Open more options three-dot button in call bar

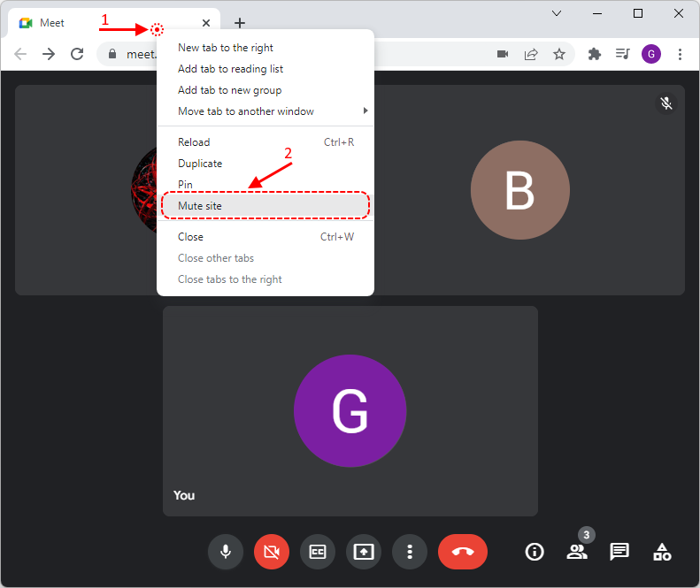(410, 552)
